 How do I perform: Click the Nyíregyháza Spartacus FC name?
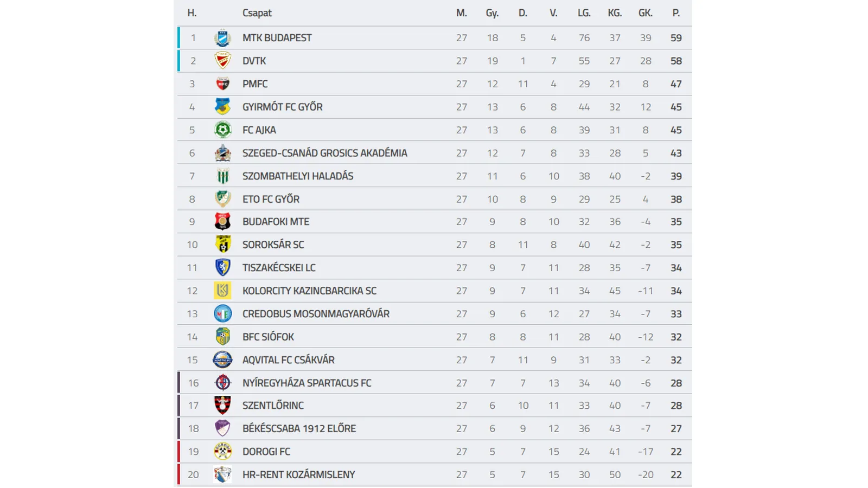(307, 383)
